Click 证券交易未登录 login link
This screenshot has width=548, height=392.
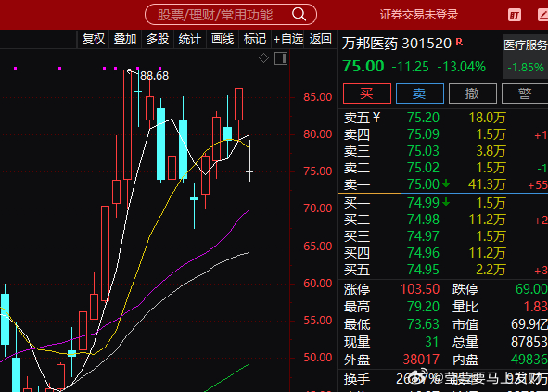[419, 15]
